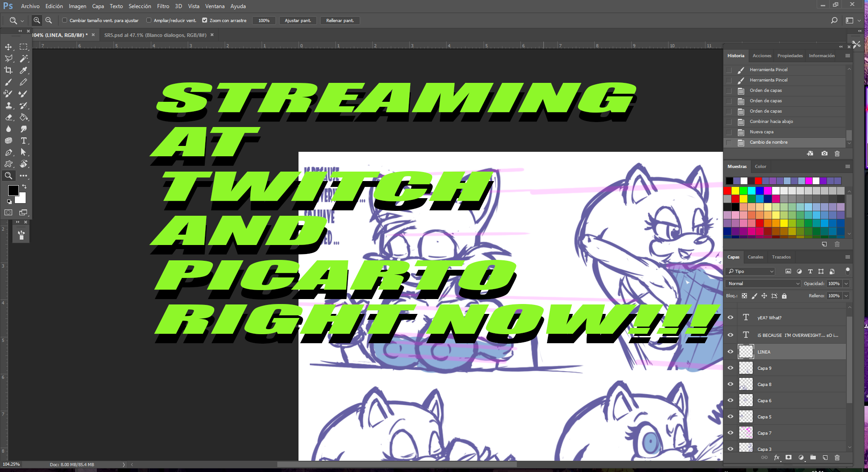Open the Filtro menu

163,6
